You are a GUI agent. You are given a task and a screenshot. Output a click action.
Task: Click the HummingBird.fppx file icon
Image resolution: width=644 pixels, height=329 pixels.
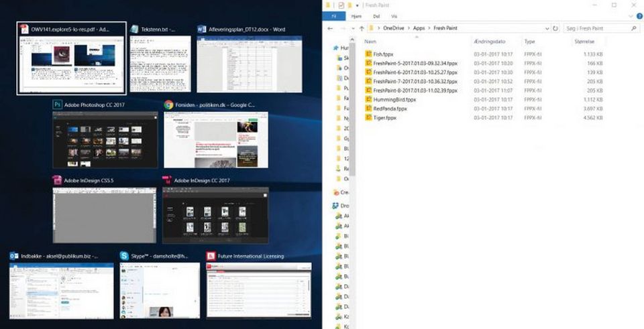pyautogui.click(x=368, y=99)
